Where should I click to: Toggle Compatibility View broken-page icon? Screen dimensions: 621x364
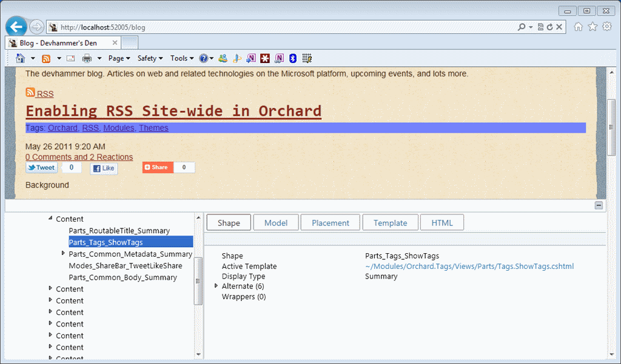540,27
